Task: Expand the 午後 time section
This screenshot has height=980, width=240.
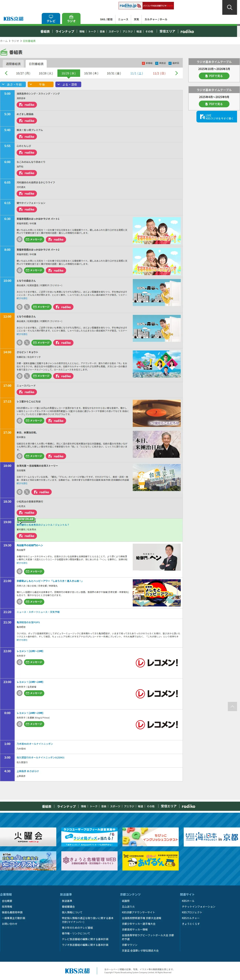Action: pyautogui.click(x=41, y=84)
